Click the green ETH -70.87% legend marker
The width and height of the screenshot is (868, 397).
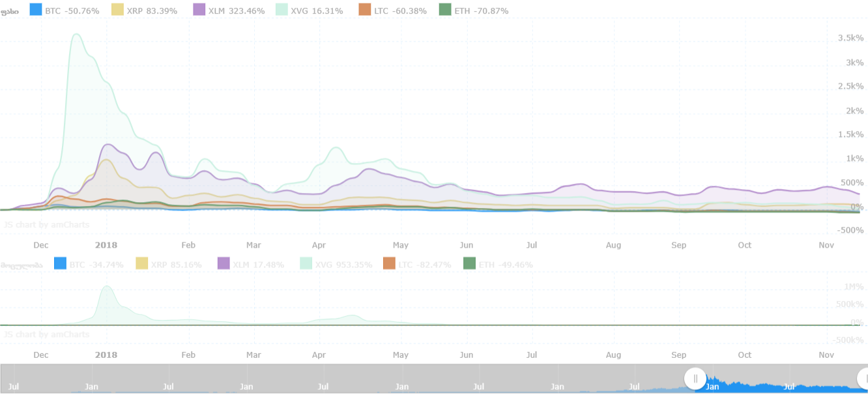click(445, 10)
